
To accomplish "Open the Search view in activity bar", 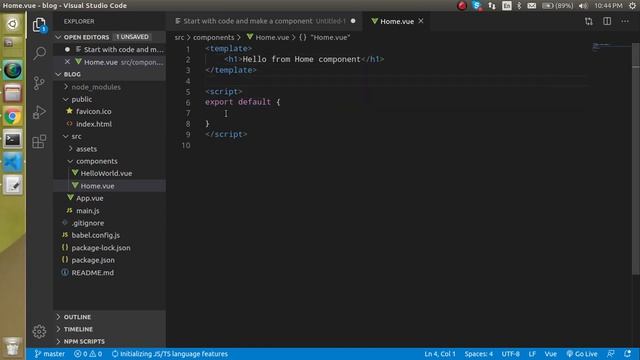I will [39, 53].
